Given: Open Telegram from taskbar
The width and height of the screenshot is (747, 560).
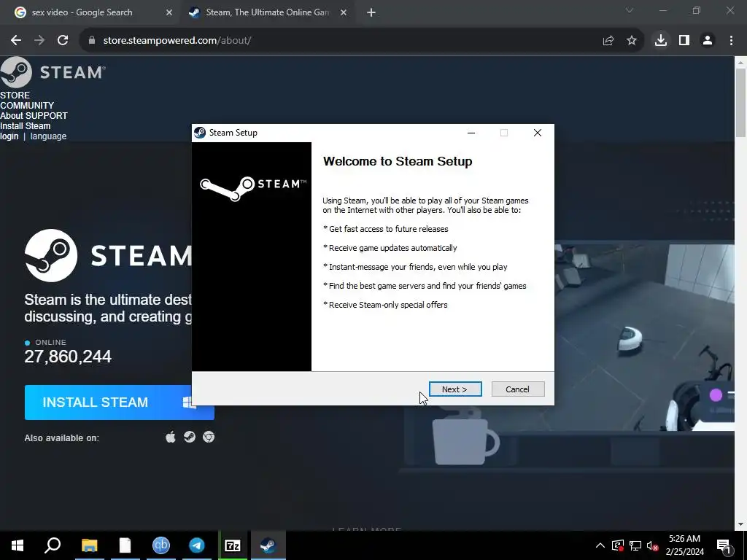Looking at the screenshot, I should click(197, 545).
